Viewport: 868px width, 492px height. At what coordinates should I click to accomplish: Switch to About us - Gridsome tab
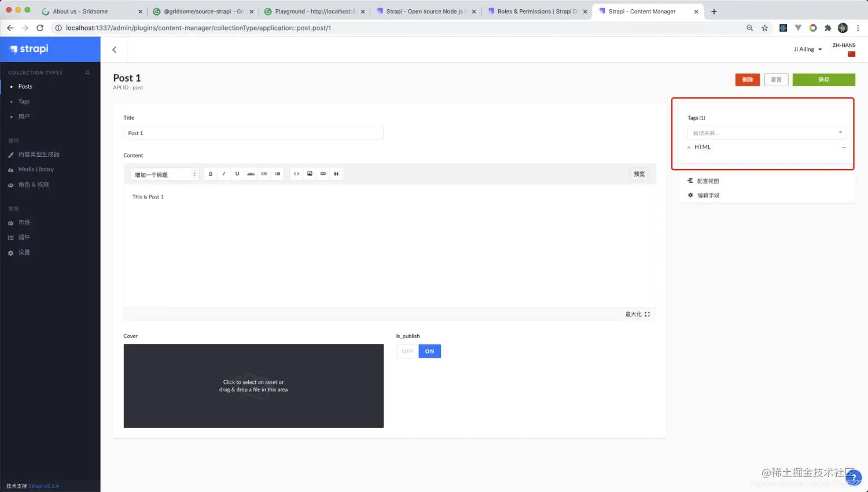pos(91,12)
